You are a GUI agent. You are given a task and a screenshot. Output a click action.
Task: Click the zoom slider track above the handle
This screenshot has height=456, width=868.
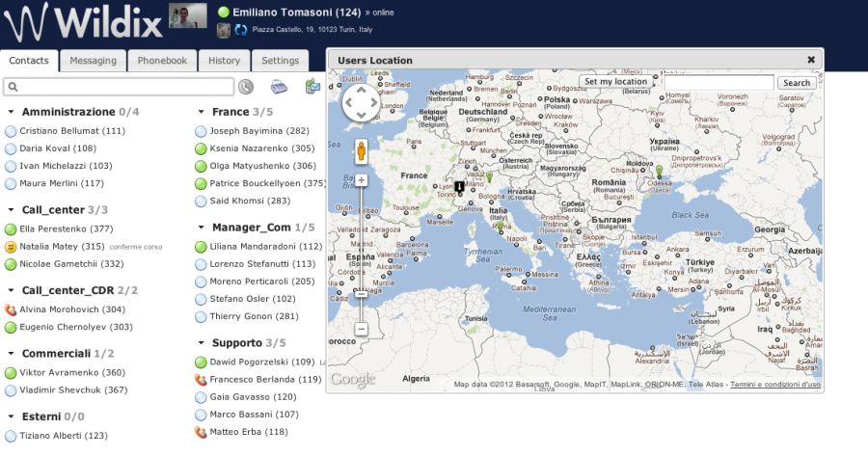pyautogui.click(x=361, y=238)
